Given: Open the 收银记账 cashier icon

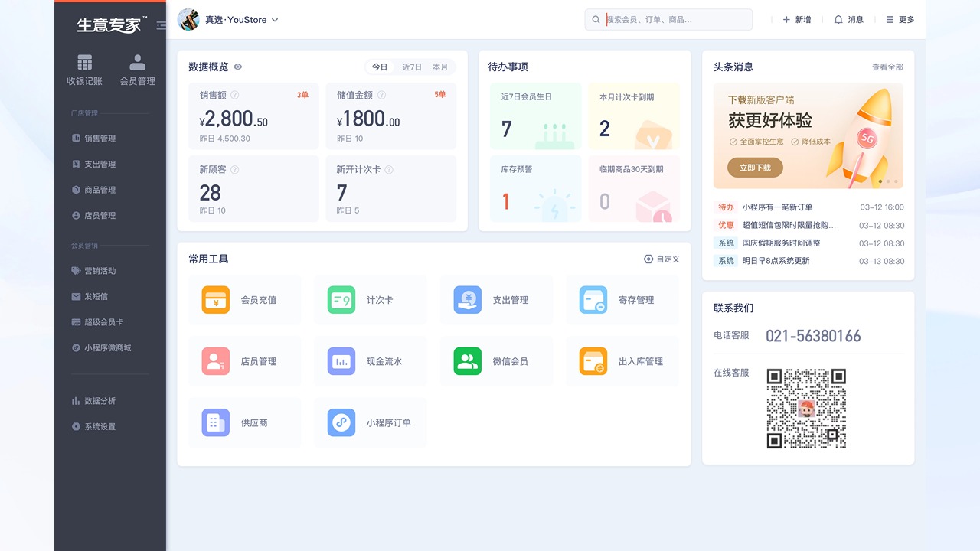Looking at the screenshot, I should tap(84, 70).
